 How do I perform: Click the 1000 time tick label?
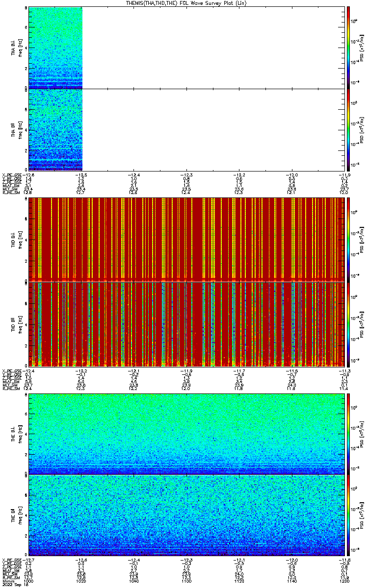click(29, 581)
